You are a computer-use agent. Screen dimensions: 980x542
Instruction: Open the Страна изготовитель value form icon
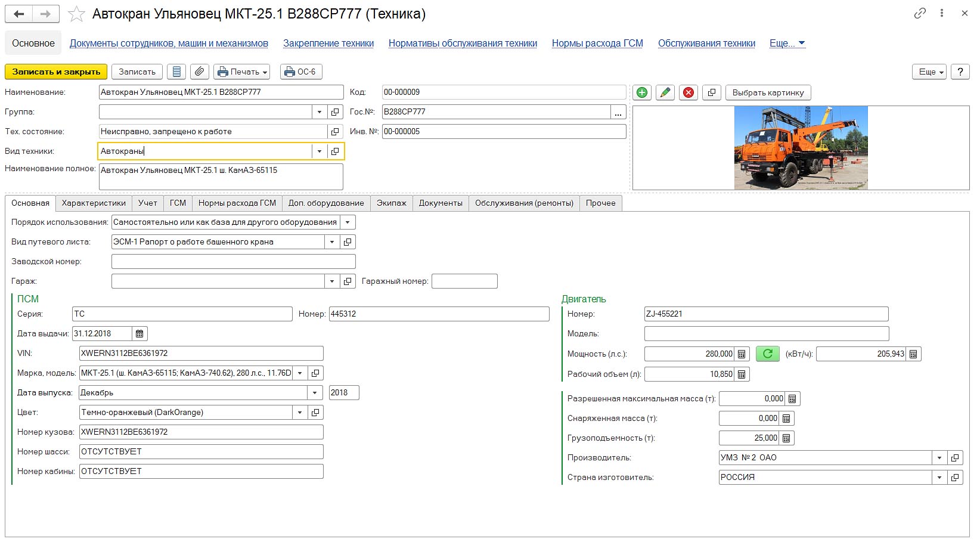955,478
